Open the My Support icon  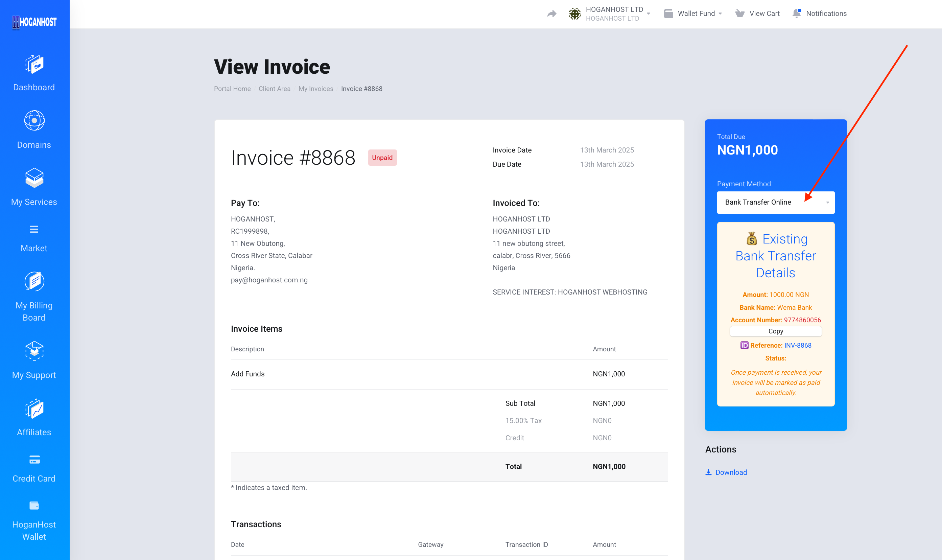coord(34,351)
